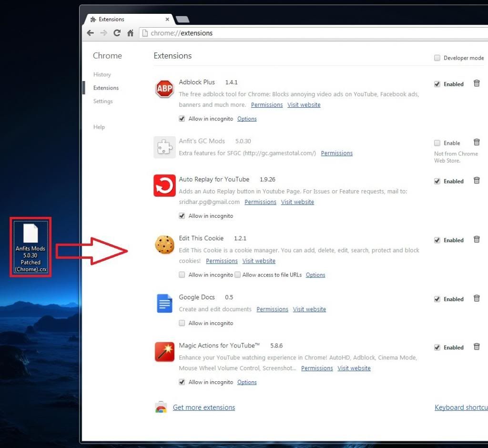This screenshot has width=488, height=448.
Task: Click the Edit This Cookie title text
Action: (x=201, y=238)
